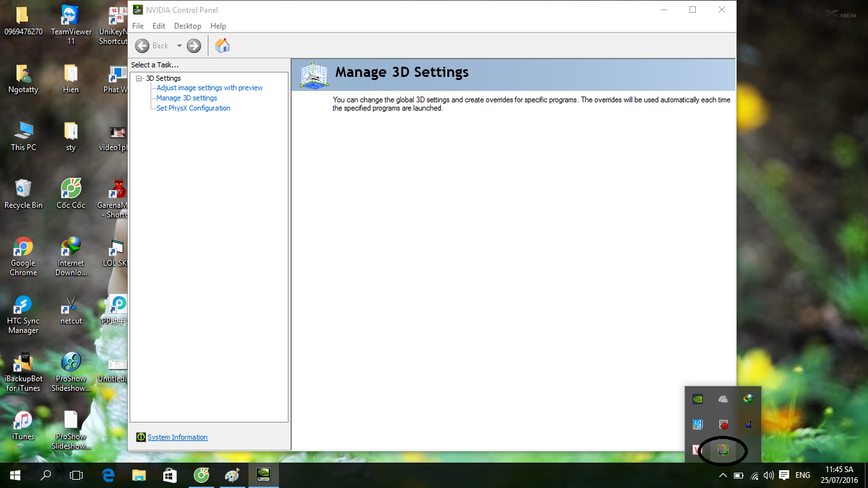This screenshot has height=488, width=868.
Task: Select the This PC desktop icon
Action: [x=24, y=136]
